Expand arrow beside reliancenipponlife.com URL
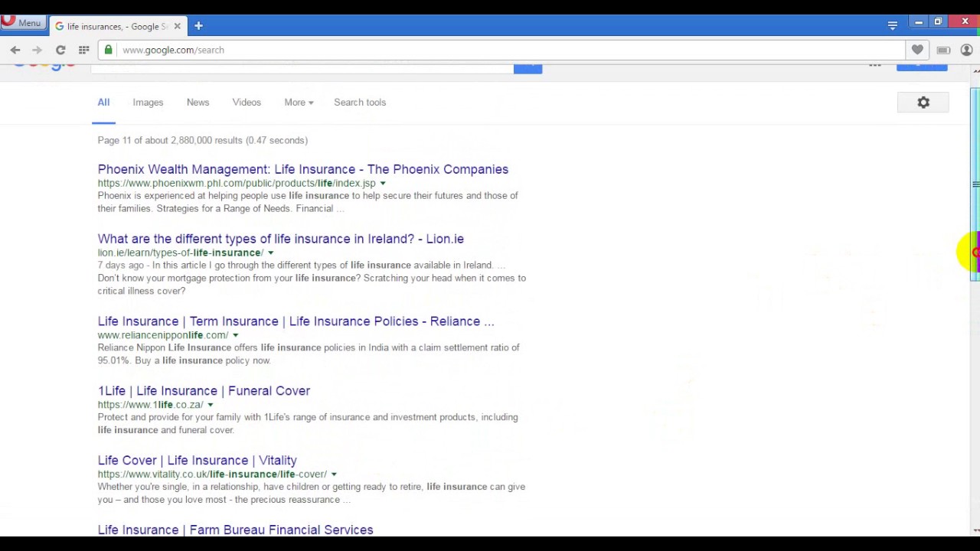Screen dimensions: 980x551 [235, 335]
